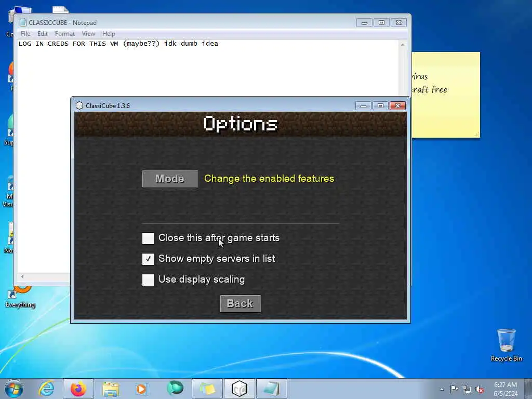The width and height of the screenshot is (532, 399).
Task: Maximize the Notepad window
Action: click(x=381, y=23)
